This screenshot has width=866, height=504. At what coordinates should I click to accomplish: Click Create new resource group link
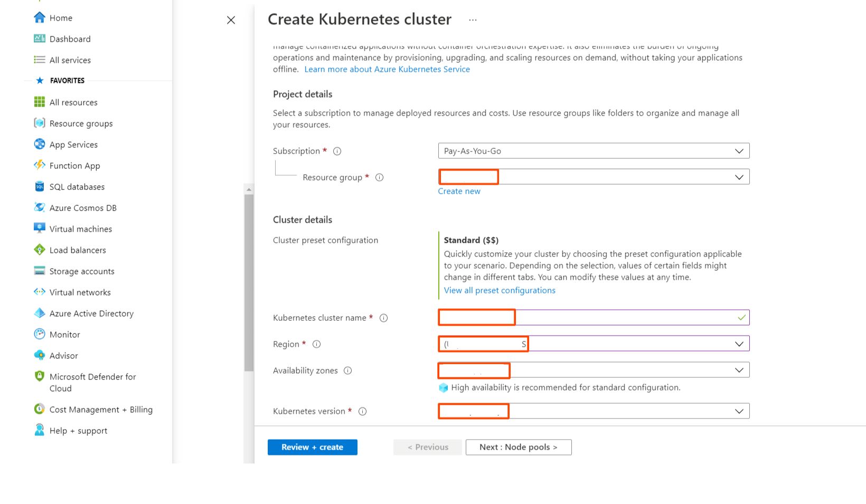pos(459,191)
